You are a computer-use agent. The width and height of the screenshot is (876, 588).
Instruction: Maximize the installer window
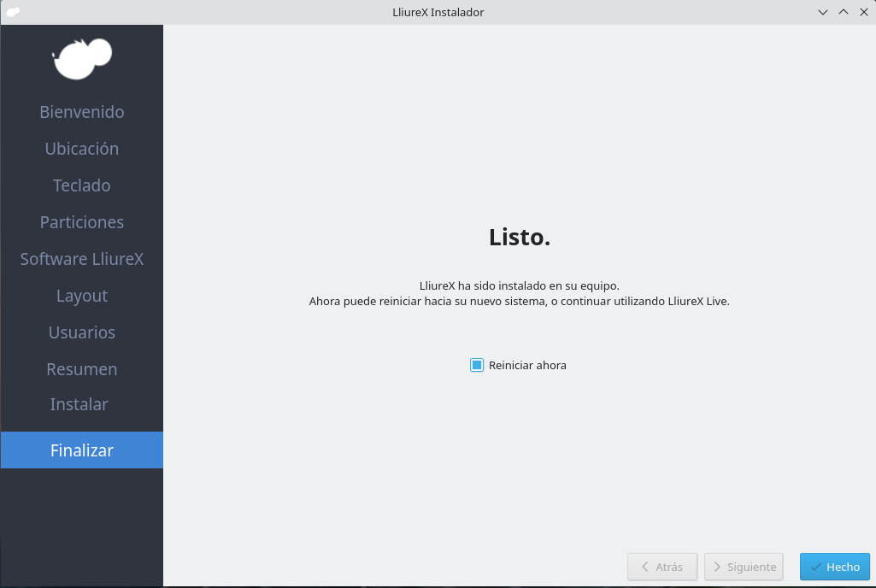click(x=843, y=12)
